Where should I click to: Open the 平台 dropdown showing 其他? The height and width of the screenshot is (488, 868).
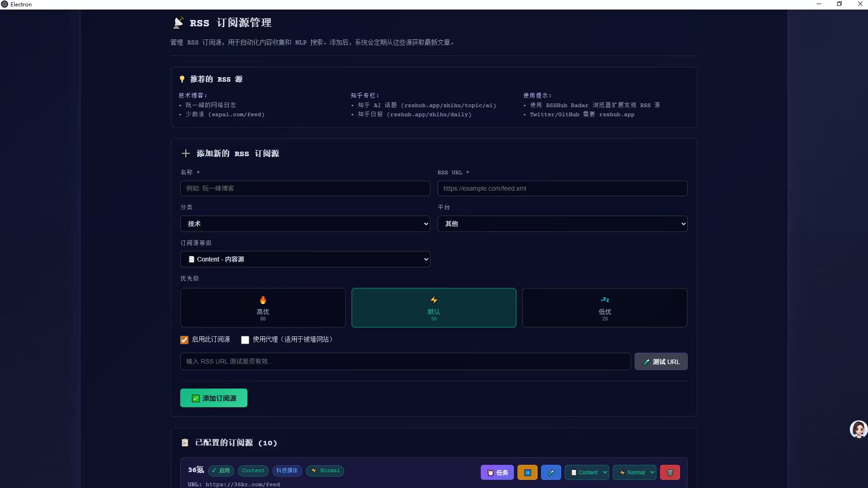pyautogui.click(x=562, y=224)
